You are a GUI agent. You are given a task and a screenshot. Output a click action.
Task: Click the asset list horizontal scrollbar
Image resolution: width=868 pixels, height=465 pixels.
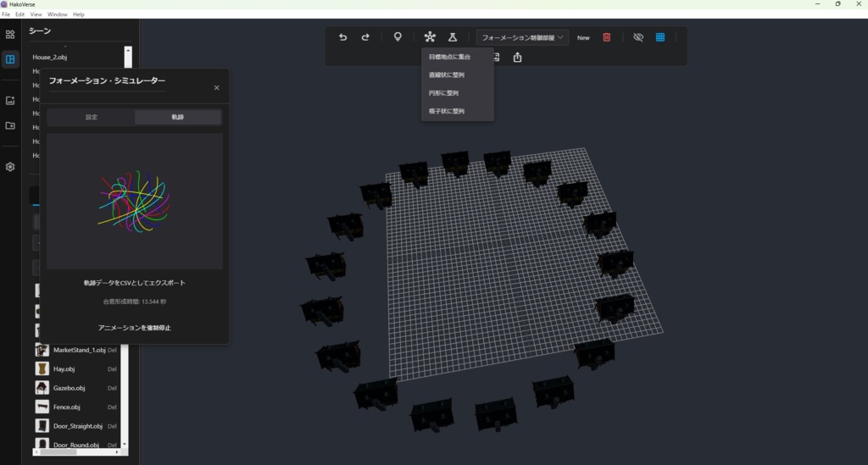coord(58,451)
